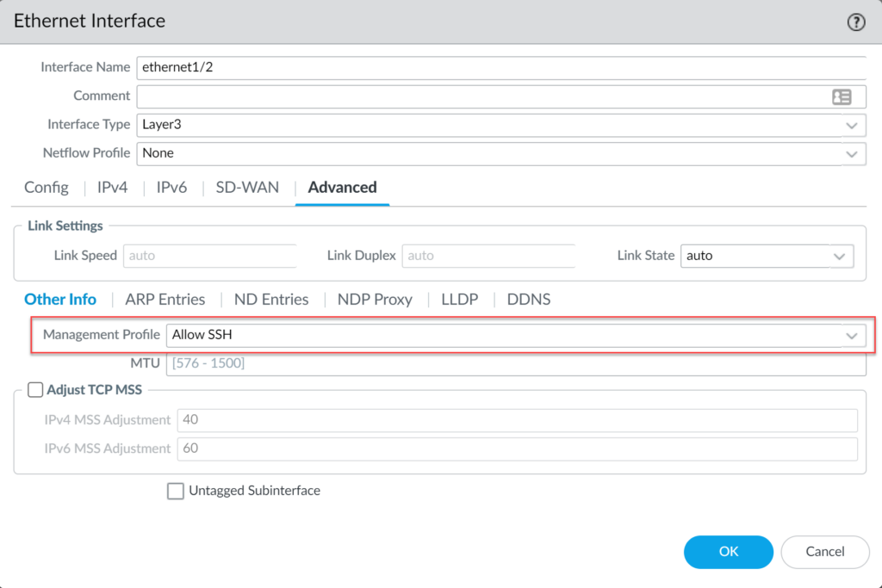
Task: Check the Untagged Subinterface checkbox
Action: click(x=176, y=491)
